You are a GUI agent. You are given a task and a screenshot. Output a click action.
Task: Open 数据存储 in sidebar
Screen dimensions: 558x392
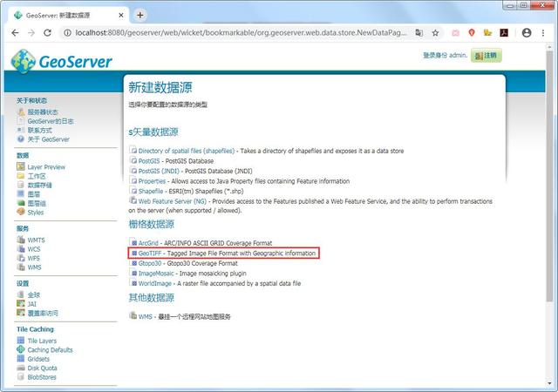point(40,186)
